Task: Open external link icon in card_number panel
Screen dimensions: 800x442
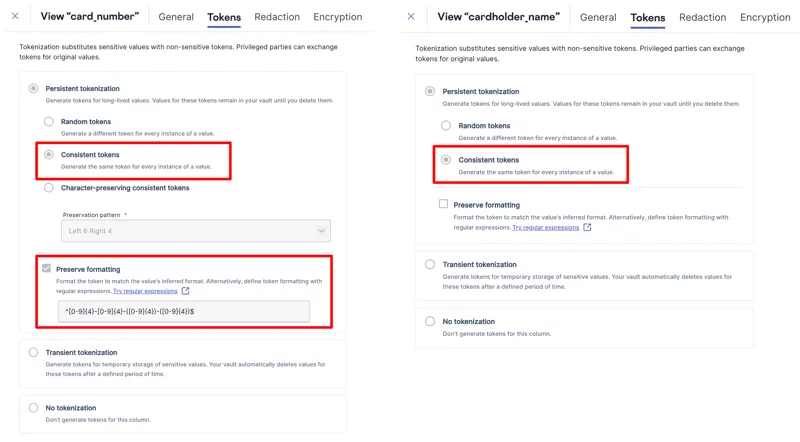Action: tap(185, 291)
